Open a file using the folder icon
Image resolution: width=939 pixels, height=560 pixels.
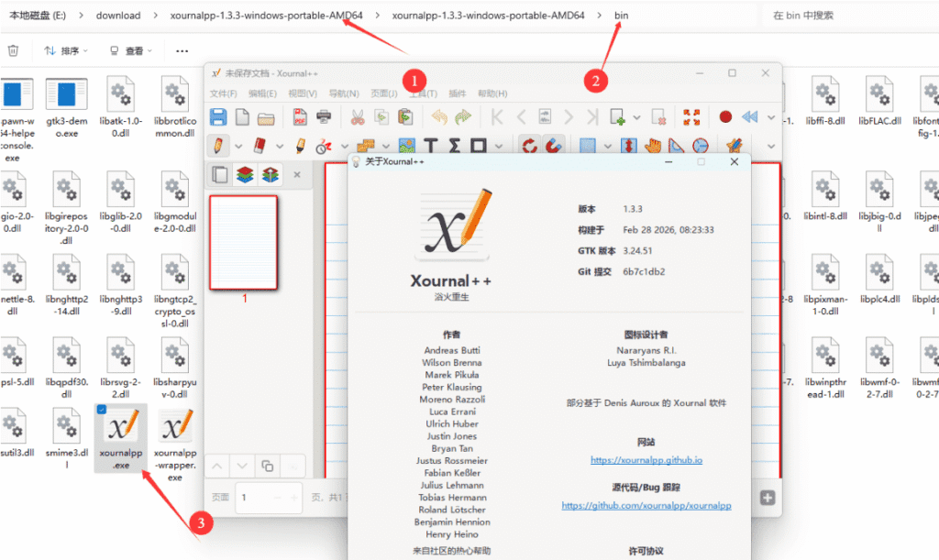(x=266, y=118)
